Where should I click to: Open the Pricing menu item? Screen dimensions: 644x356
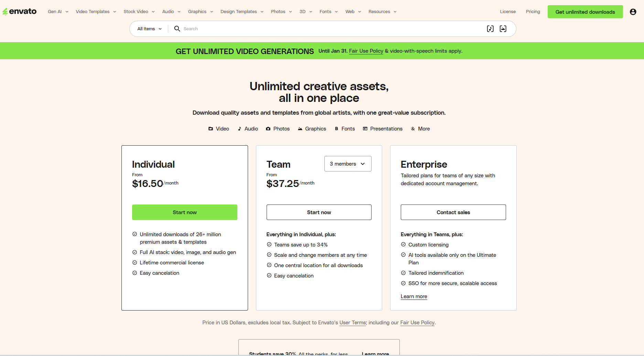[x=533, y=11]
